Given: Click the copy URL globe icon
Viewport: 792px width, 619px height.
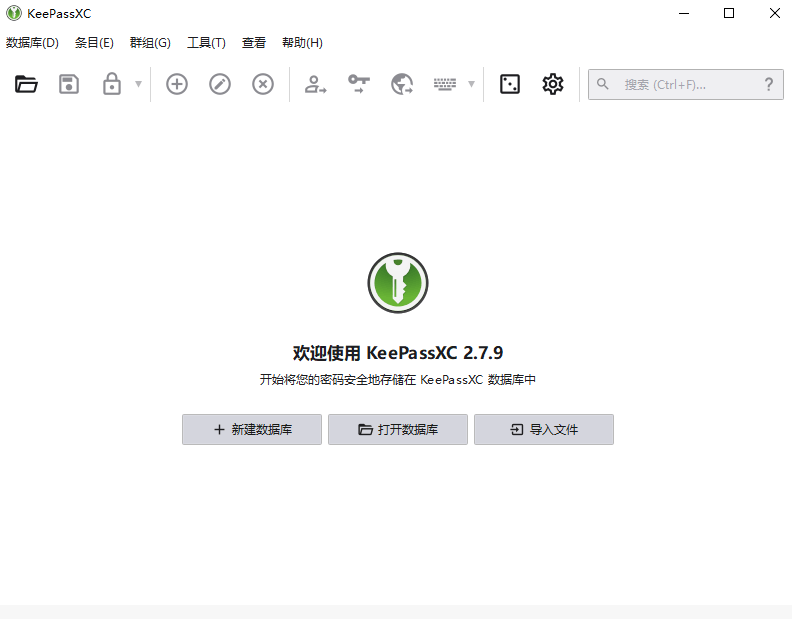Looking at the screenshot, I should click(402, 84).
